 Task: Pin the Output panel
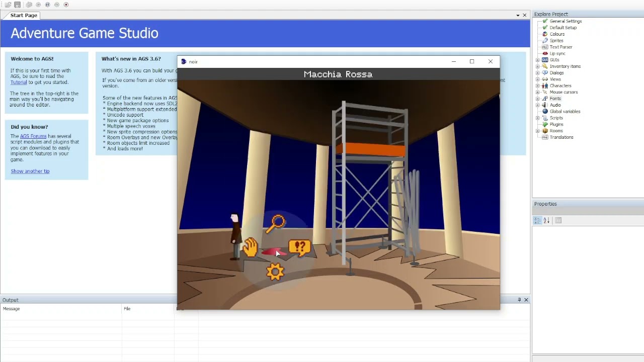point(519,300)
